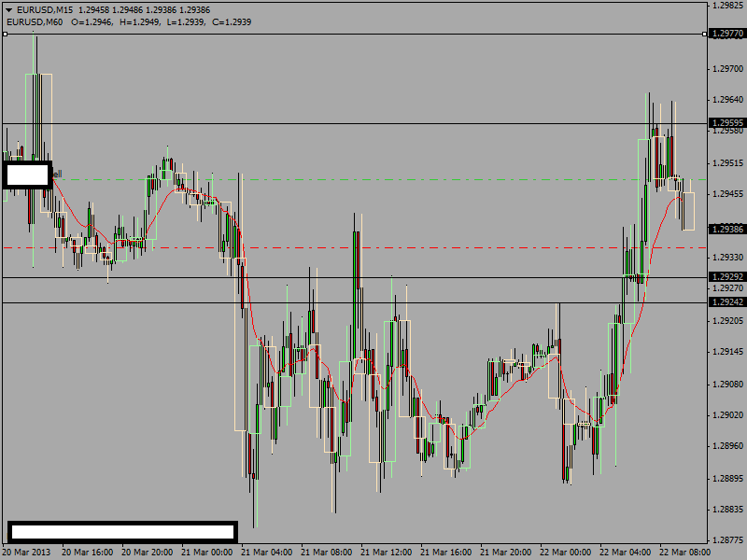Click the current price label 1.29386
The image size is (747, 560).
coord(727,229)
